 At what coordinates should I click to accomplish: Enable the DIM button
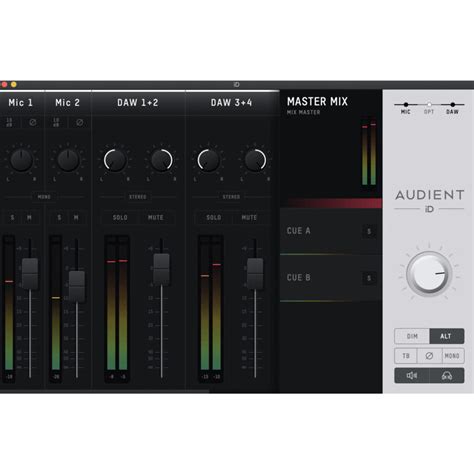[412, 336]
